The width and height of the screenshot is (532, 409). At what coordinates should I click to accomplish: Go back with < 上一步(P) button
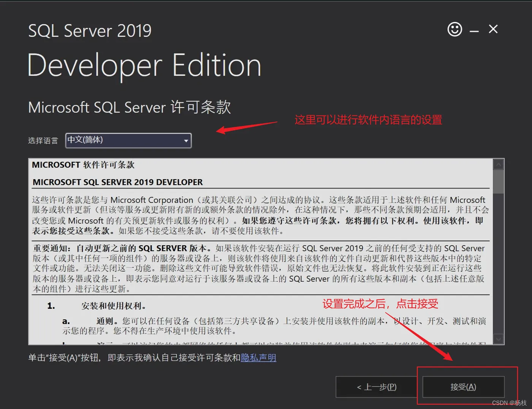coord(377,387)
